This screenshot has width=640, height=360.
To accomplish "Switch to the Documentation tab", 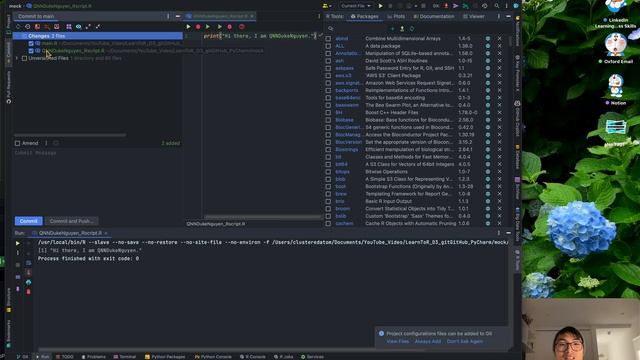I will point(433,16).
